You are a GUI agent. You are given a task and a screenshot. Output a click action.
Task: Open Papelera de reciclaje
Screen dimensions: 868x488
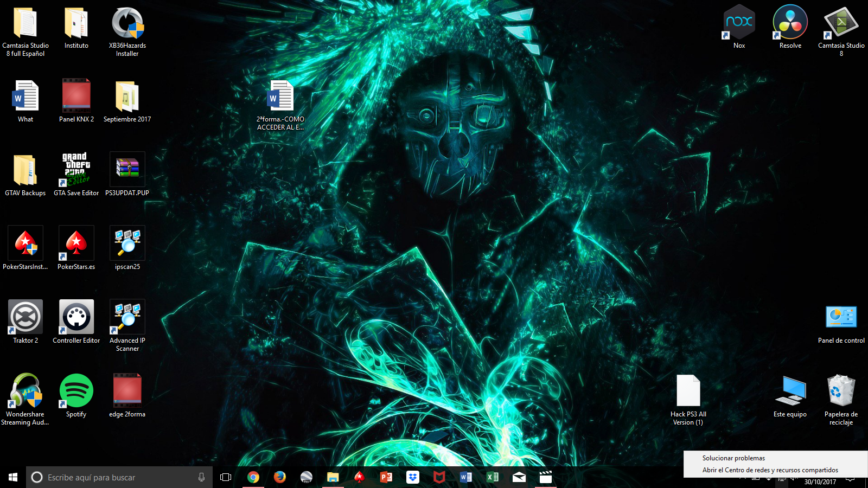(841, 400)
